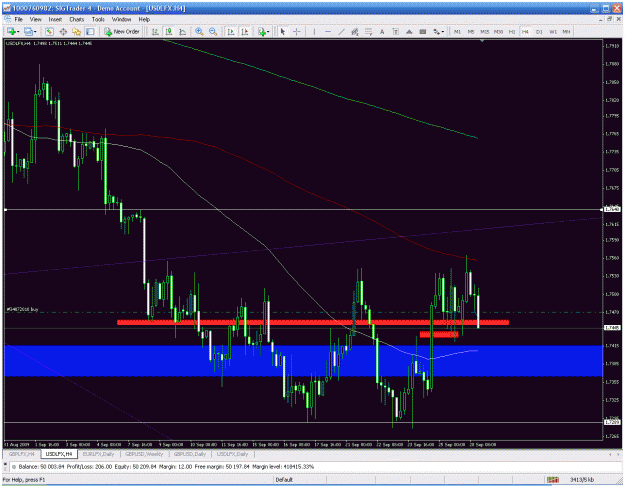The width and height of the screenshot is (625, 486).
Task: Switch to EURLFX,Daily chart tab
Action: click(98, 454)
